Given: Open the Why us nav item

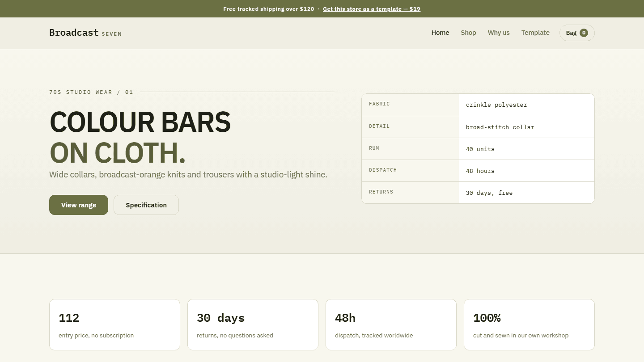Looking at the screenshot, I should (x=499, y=33).
